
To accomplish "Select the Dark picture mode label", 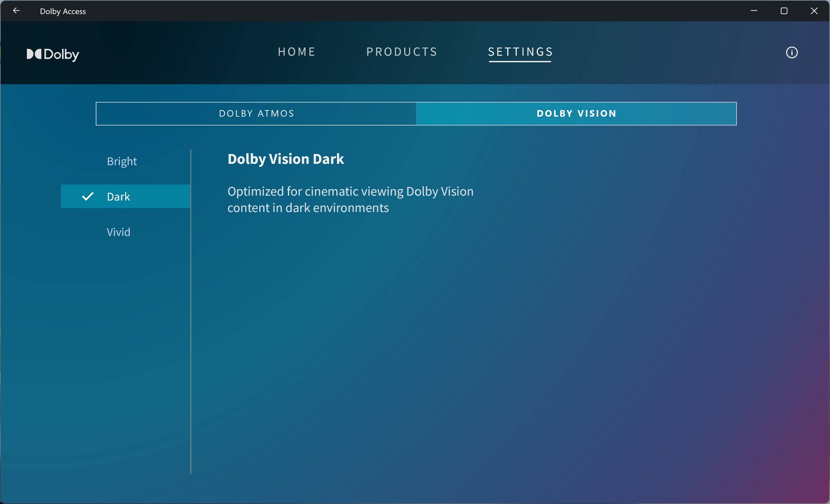I will point(118,197).
